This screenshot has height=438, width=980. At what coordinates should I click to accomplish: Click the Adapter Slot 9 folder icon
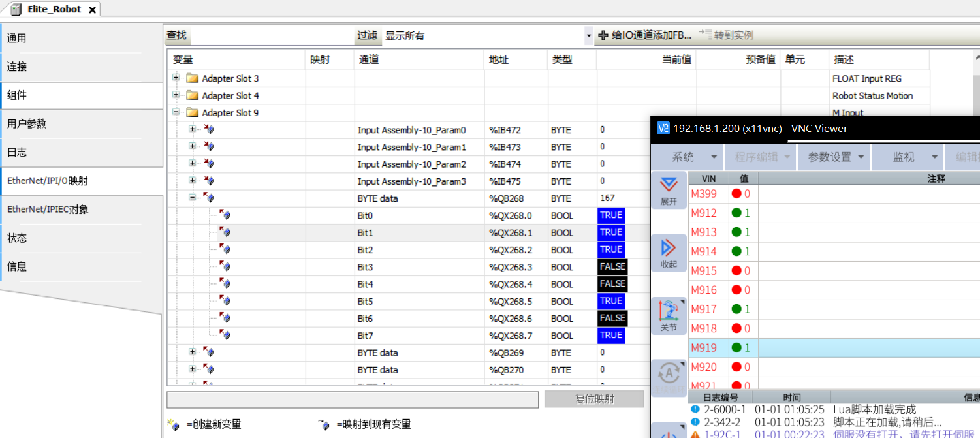tap(192, 113)
